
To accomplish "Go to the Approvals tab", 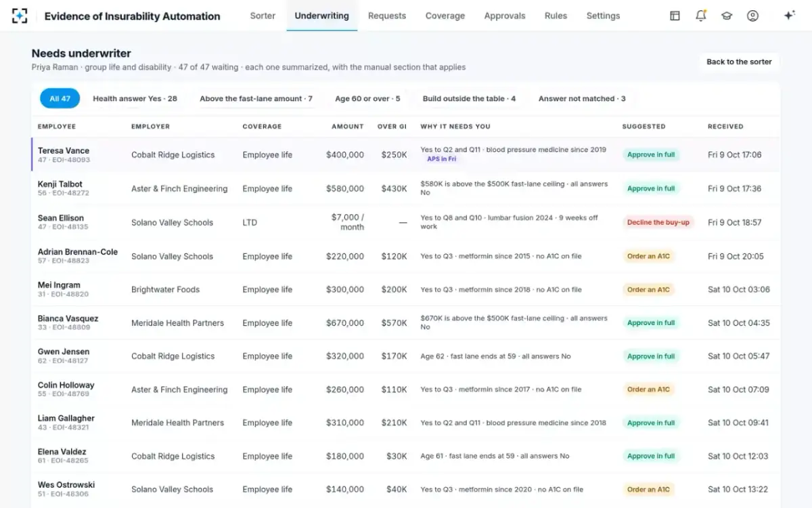I will tap(505, 16).
